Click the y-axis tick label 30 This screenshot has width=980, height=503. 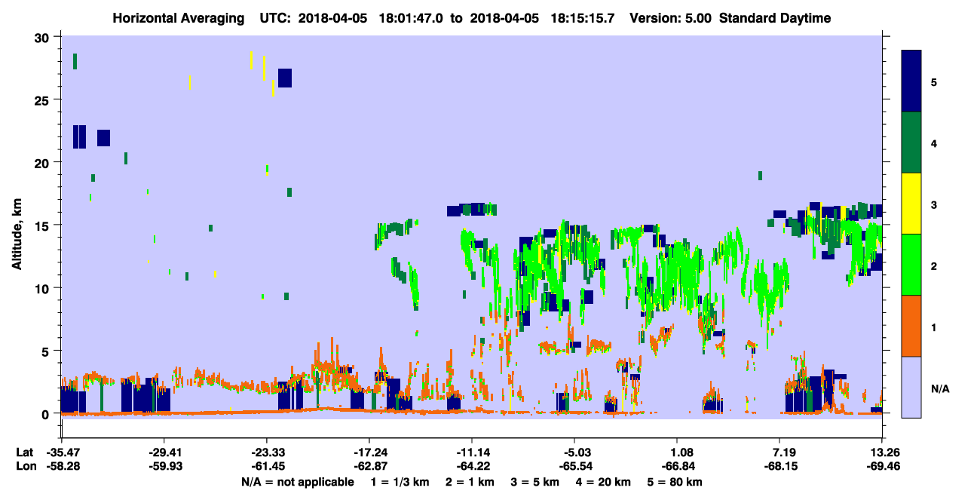tap(44, 37)
